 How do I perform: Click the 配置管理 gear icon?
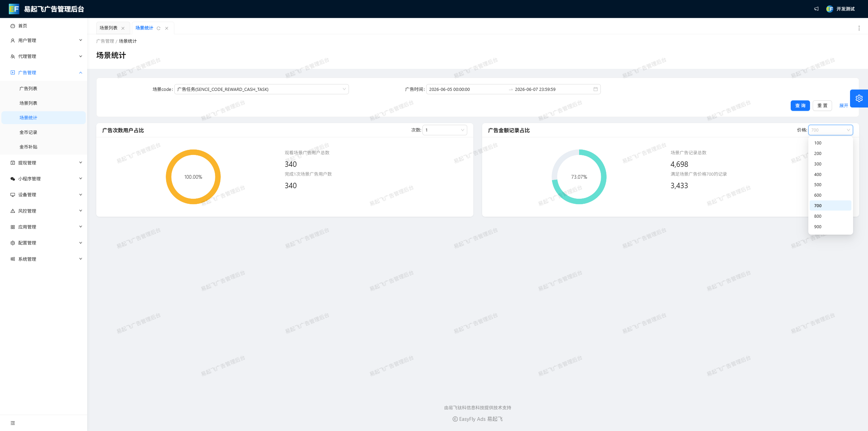point(13,243)
